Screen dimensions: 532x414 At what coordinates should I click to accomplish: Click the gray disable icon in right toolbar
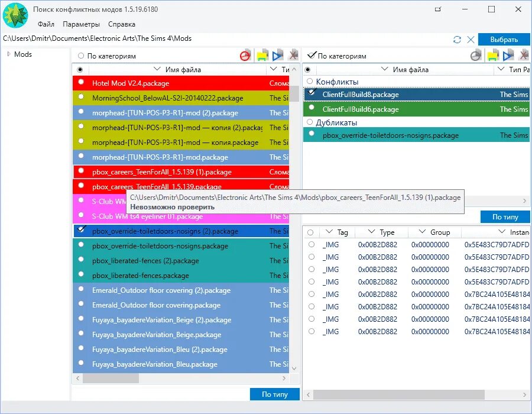tap(476, 56)
